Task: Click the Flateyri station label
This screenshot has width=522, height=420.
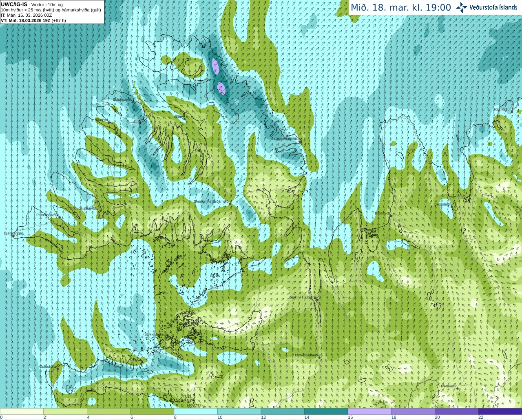Action: [x=102, y=120]
